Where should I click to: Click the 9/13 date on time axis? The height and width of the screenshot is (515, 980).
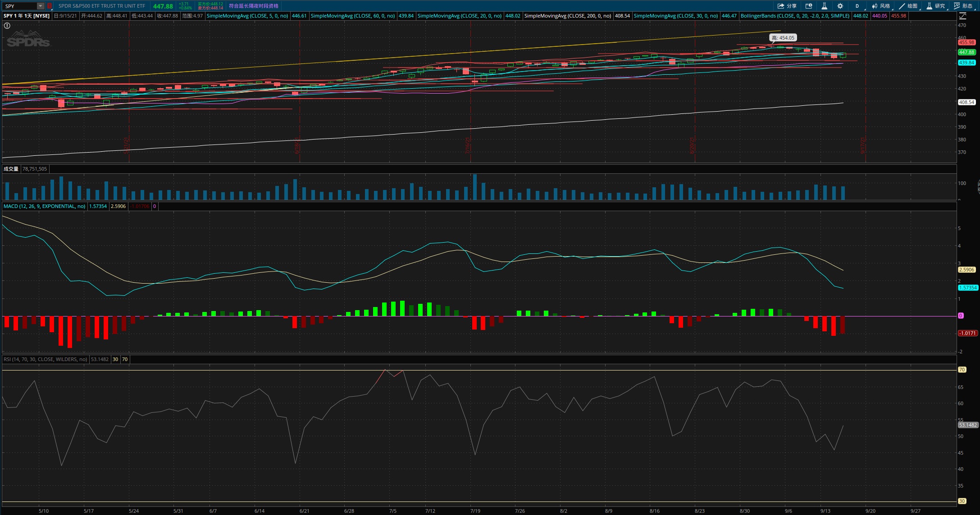[825, 511]
